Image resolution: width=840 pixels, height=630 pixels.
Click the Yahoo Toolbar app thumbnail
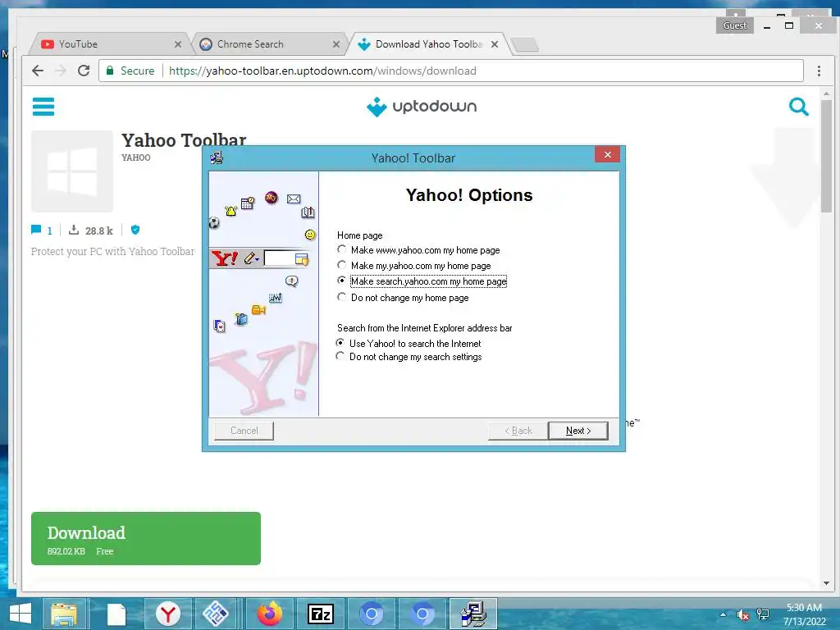point(72,171)
